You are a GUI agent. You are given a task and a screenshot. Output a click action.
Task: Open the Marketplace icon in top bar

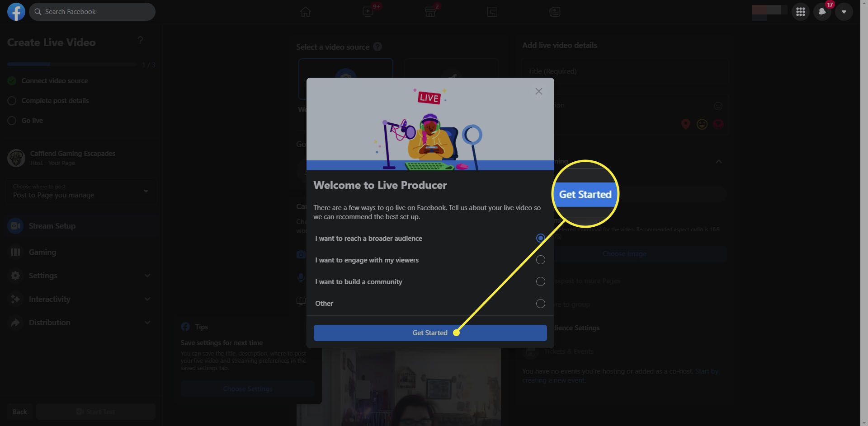point(430,12)
